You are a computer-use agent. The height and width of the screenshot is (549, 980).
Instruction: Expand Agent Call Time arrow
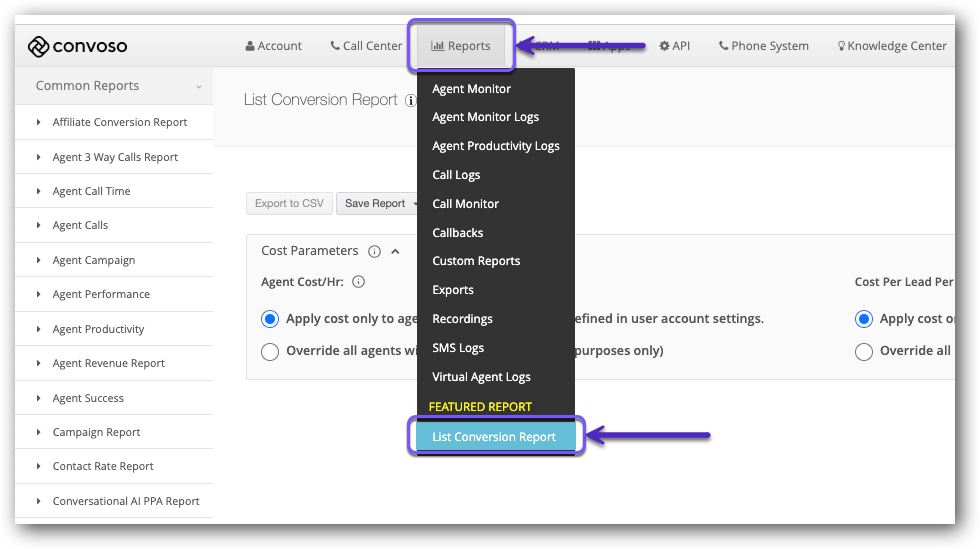click(x=39, y=191)
